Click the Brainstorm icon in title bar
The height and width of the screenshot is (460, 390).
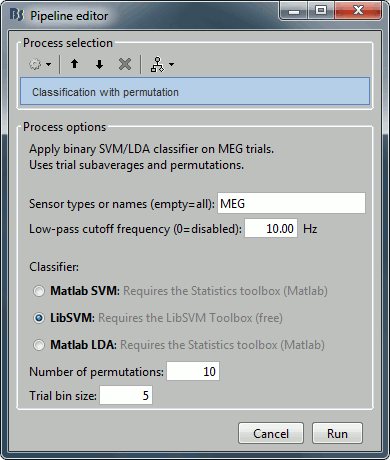tap(17, 15)
